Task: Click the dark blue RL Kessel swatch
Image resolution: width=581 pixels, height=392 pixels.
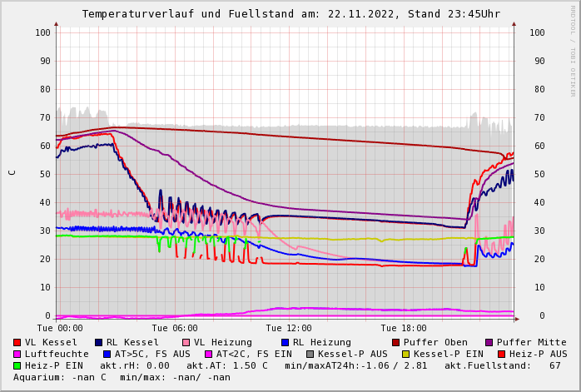Action: [99, 343]
